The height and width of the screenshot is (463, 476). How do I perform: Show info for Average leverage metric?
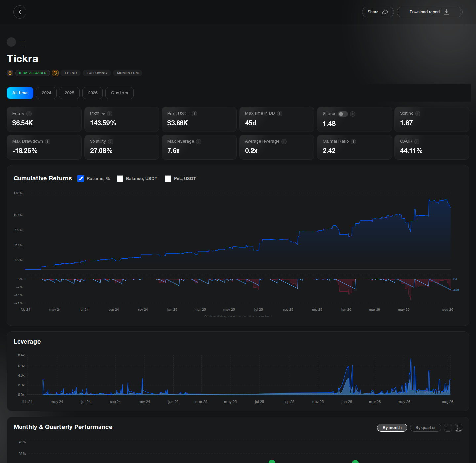[284, 142]
